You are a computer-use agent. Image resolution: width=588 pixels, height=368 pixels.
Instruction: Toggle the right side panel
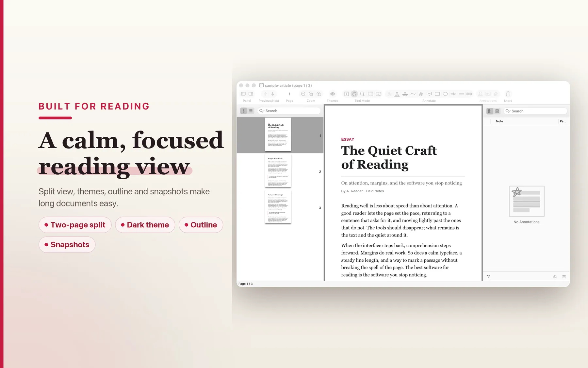click(x=251, y=94)
